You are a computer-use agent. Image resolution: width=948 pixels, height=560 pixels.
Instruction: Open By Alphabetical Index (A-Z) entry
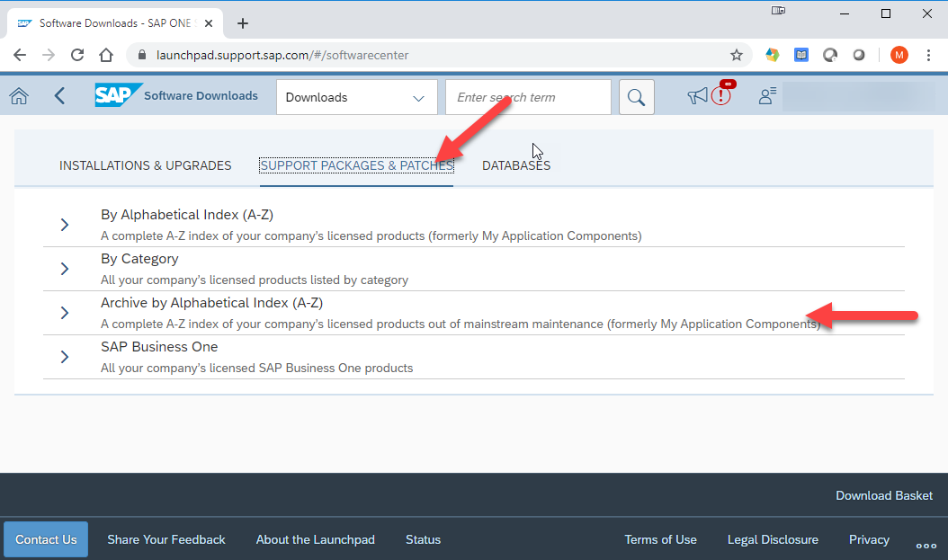[187, 215]
